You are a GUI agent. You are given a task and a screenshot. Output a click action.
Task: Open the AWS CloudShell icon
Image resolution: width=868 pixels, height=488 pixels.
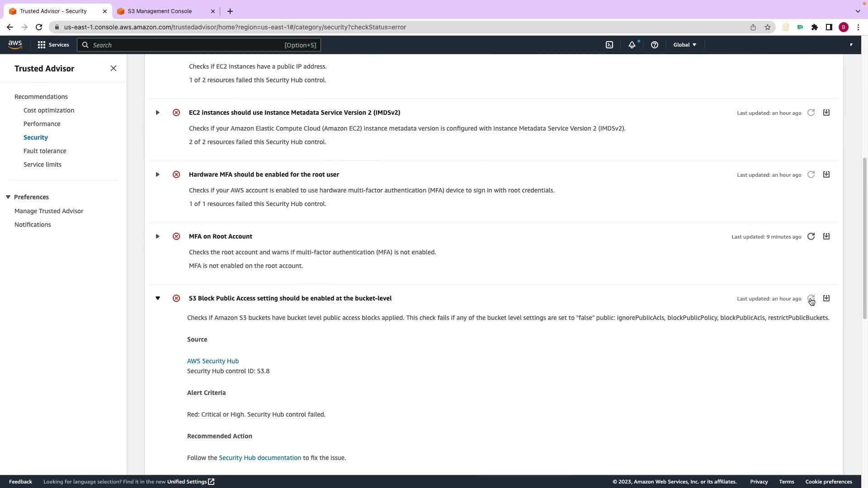(609, 45)
